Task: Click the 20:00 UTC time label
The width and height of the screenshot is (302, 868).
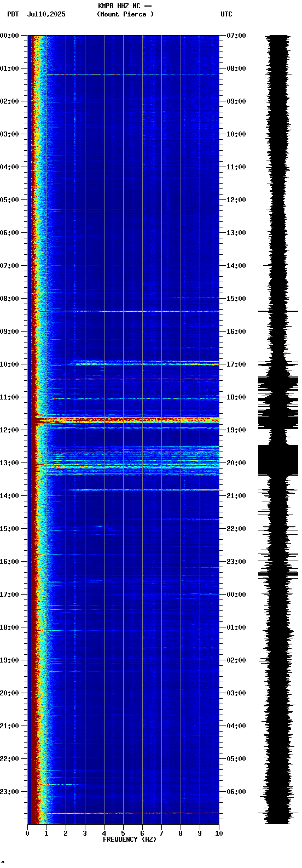Action: pos(236,463)
